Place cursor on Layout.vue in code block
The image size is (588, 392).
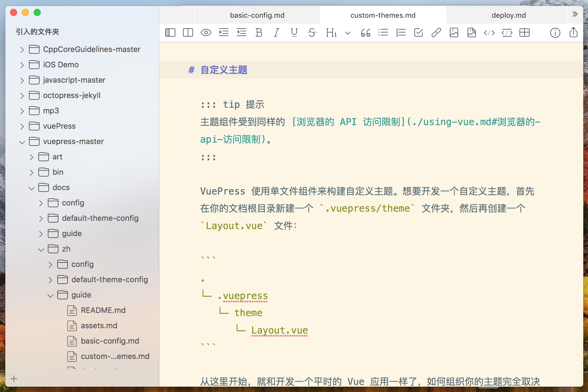(x=280, y=330)
